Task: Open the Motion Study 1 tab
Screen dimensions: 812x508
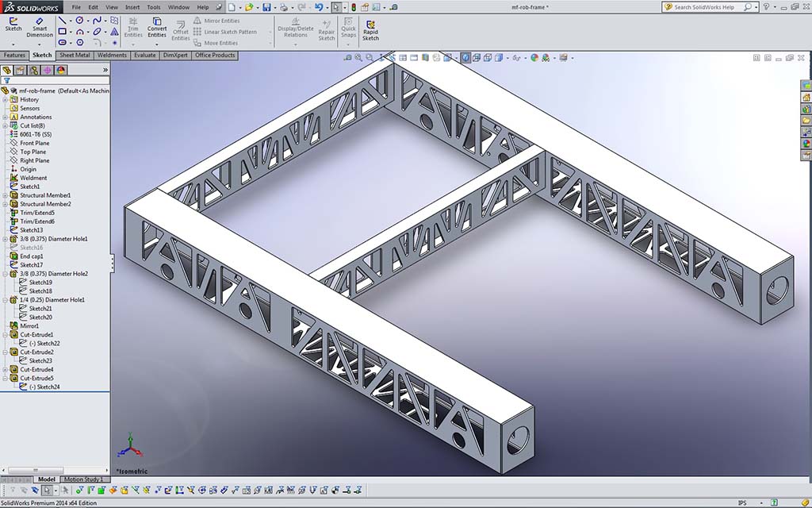Action: click(x=82, y=479)
